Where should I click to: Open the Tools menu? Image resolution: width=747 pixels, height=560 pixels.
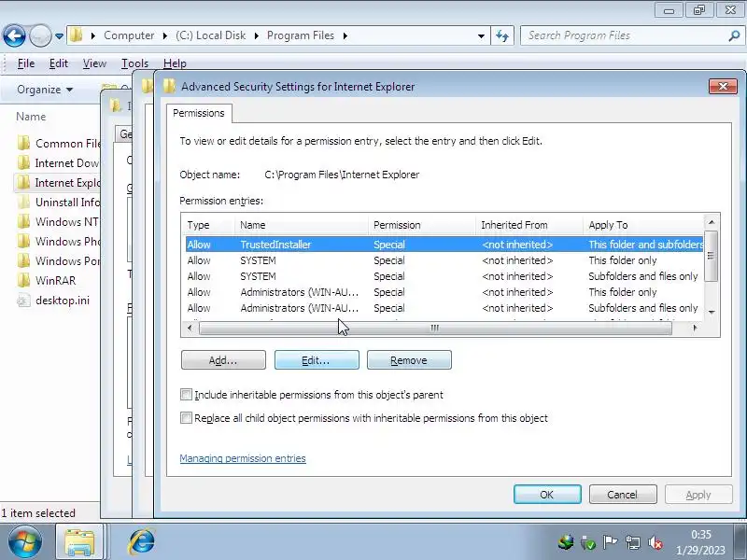click(134, 63)
